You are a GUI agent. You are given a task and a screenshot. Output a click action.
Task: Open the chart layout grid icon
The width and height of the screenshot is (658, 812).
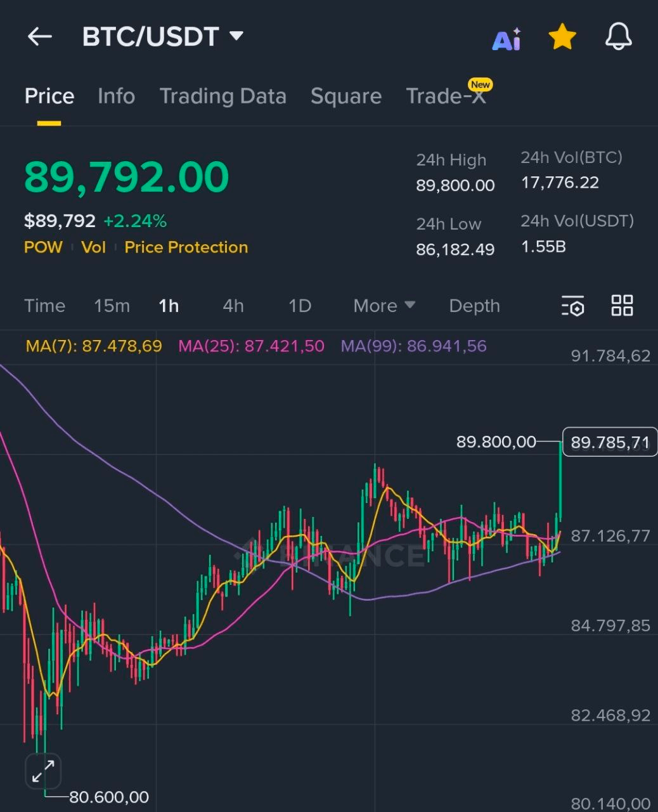pyautogui.click(x=622, y=305)
